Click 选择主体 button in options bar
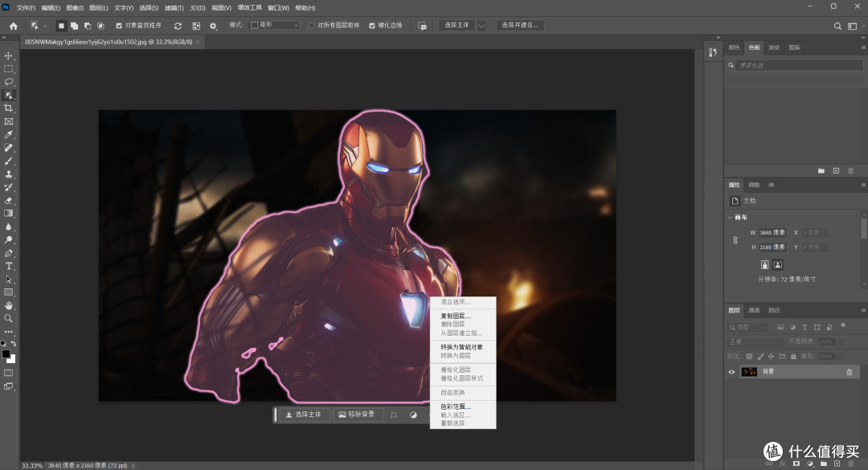 click(457, 26)
